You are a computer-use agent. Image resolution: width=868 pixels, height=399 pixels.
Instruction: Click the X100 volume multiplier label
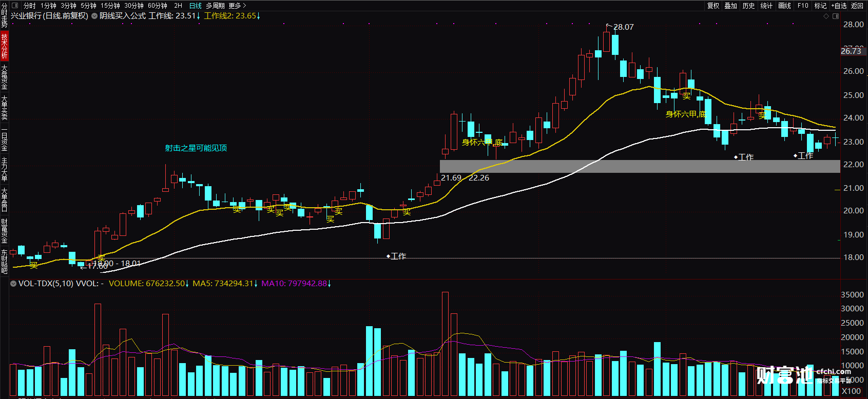852,391
